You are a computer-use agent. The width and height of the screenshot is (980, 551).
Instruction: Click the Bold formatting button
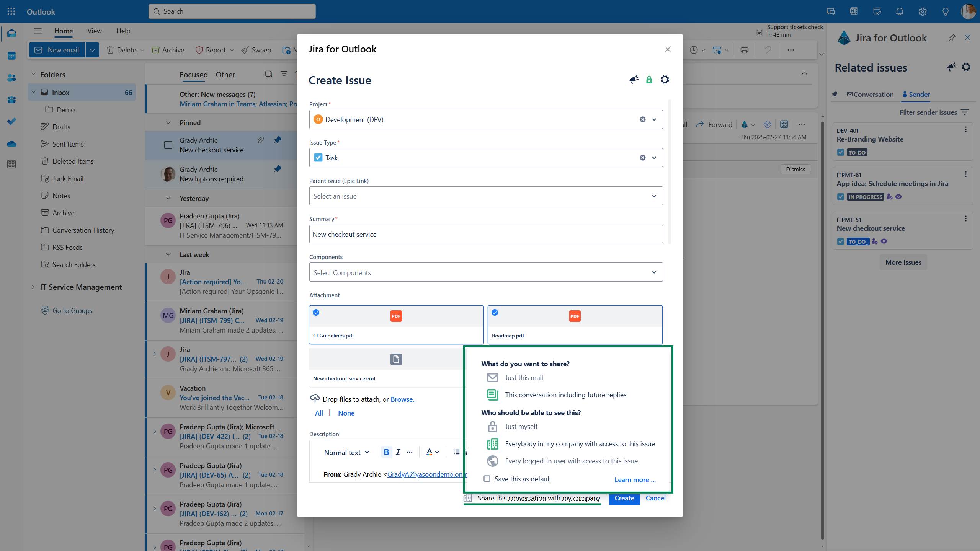click(x=386, y=452)
